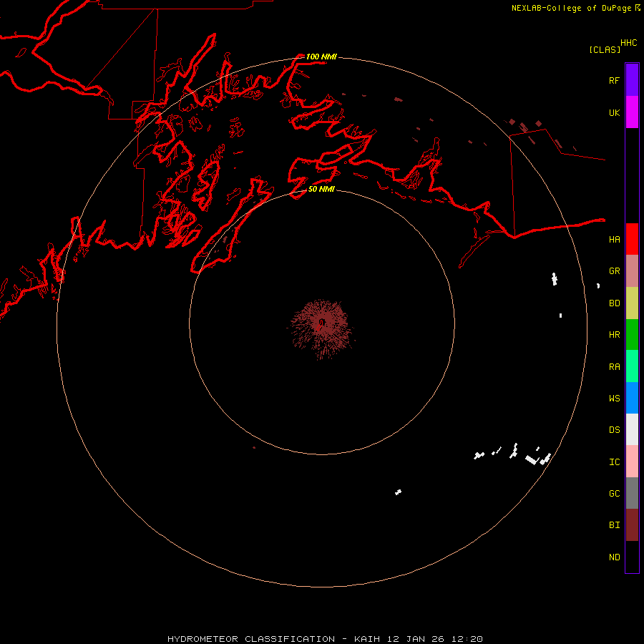
Task: Click the UK magenta legend swatch
Action: tap(632, 112)
